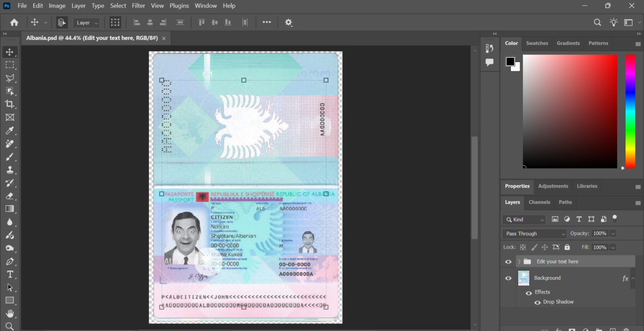Toggle visibility of Edit your text here group
The image size is (644, 331).
click(508, 261)
